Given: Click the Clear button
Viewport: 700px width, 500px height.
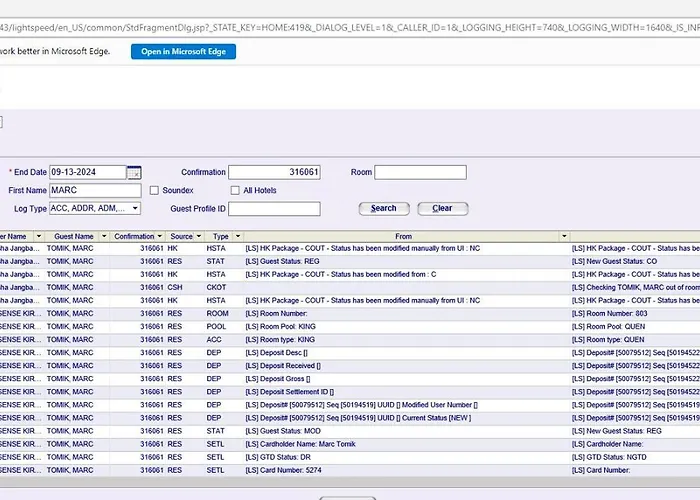Looking at the screenshot, I should [x=443, y=208].
